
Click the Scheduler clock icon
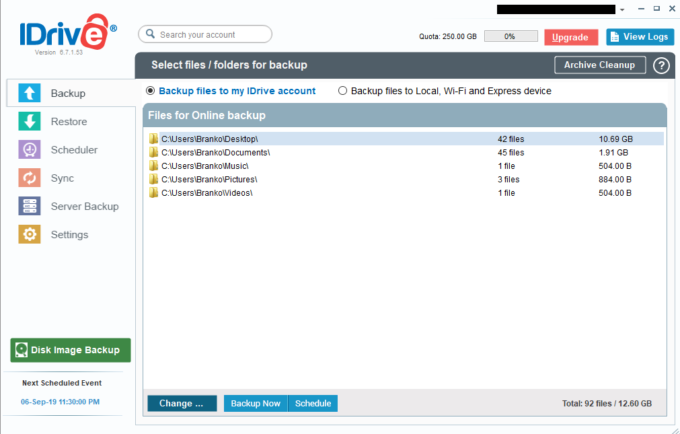click(x=29, y=150)
